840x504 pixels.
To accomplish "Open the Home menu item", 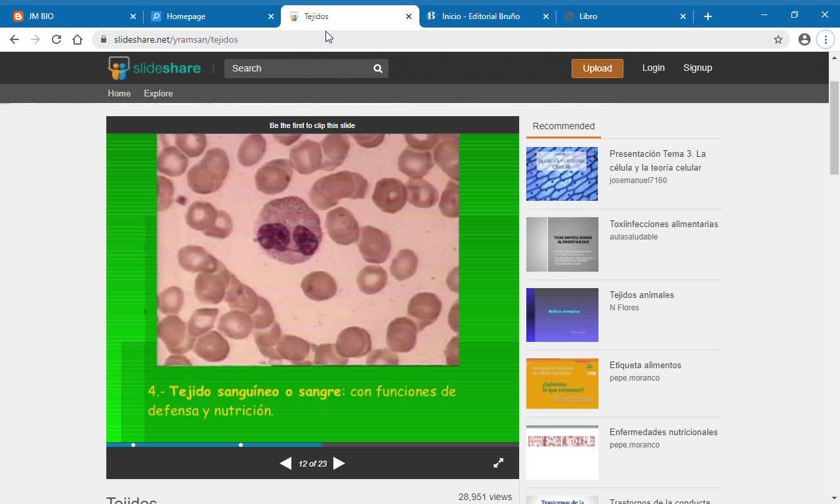I will click(119, 93).
